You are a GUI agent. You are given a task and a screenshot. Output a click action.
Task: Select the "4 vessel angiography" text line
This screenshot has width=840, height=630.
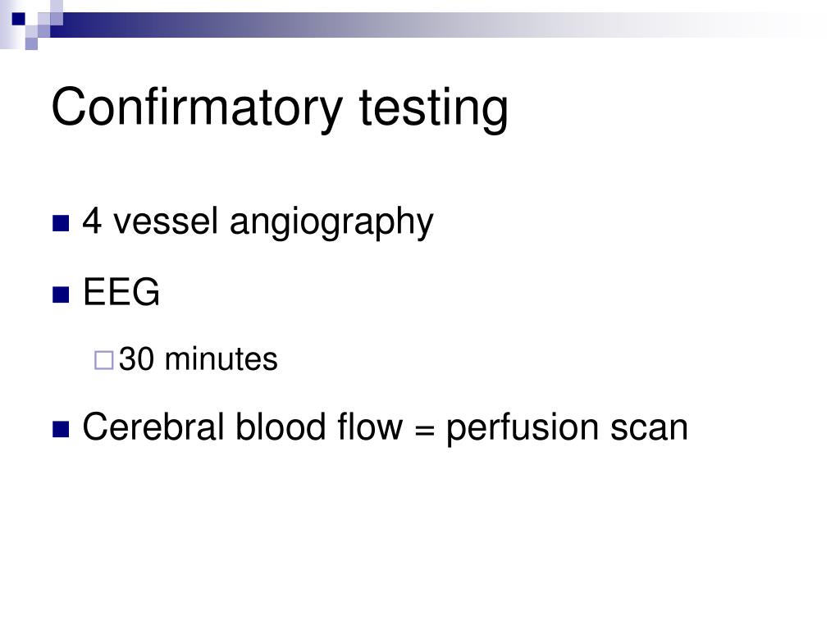point(258,222)
